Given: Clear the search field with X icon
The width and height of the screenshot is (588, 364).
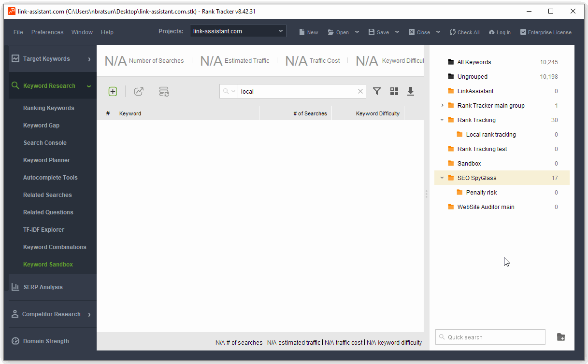Looking at the screenshot, I should (360, 91).
